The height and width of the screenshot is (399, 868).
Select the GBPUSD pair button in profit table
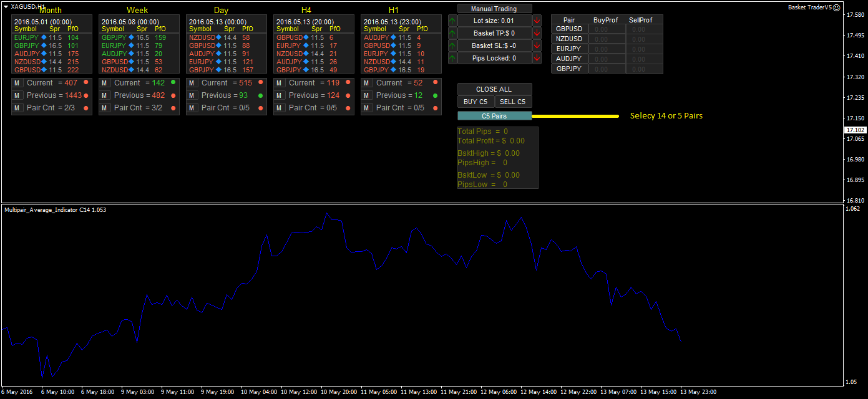[x=569, y=29]
